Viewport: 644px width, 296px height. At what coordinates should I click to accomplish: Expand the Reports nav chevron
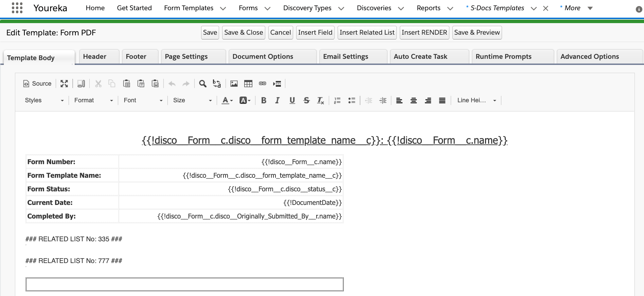pyautogui.click(x=450, y=8)
